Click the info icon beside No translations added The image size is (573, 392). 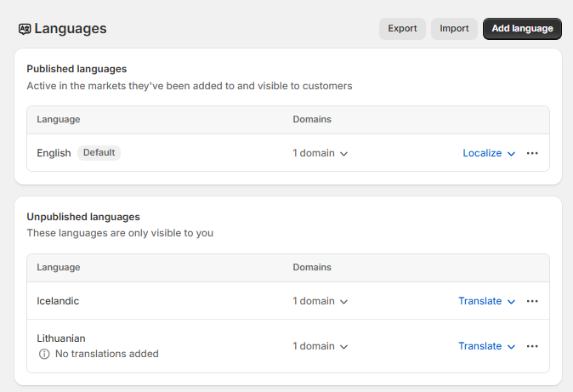click(44, 354)
